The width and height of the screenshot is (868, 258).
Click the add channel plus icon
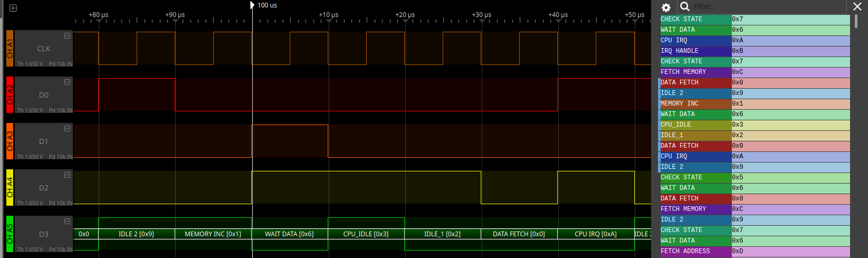(x=13, y=8)
